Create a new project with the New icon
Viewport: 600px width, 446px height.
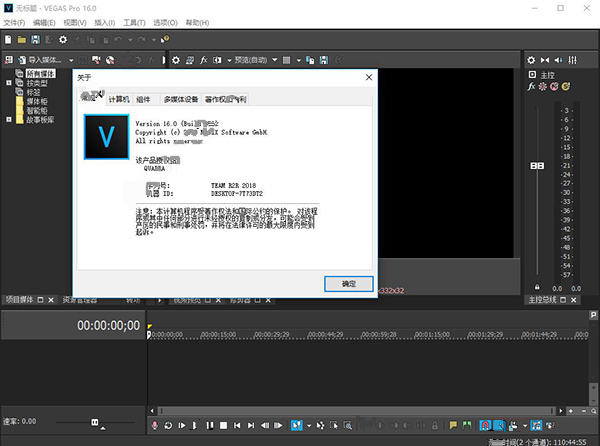[x=8, y=39]
